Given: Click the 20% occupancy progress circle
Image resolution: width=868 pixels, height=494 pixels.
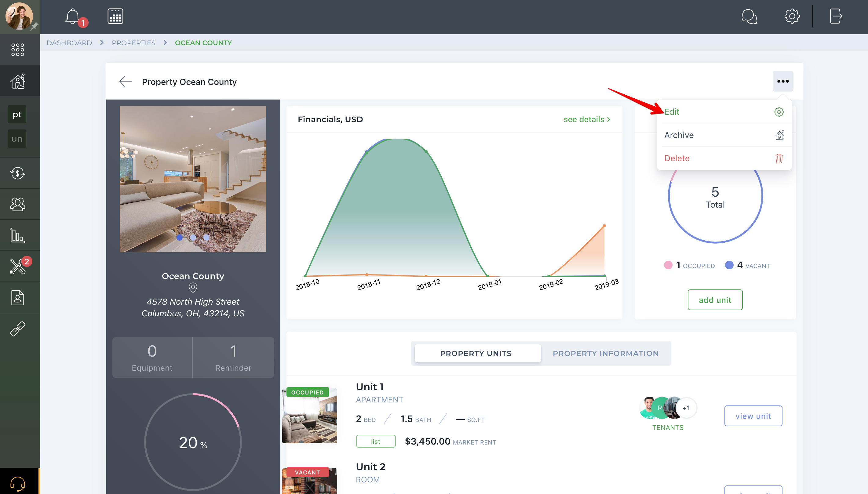Looking at the screenshot, I should tap(193, 442).
